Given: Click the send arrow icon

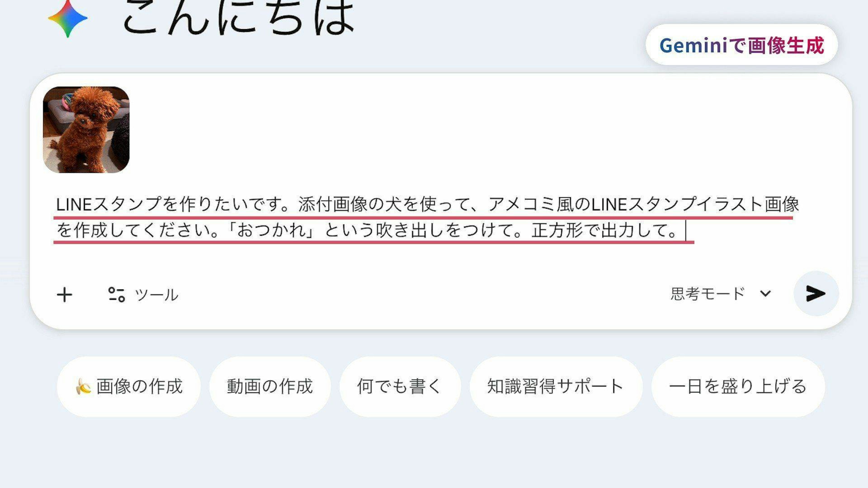Looking at the screenshot, I should pos(816,293).
